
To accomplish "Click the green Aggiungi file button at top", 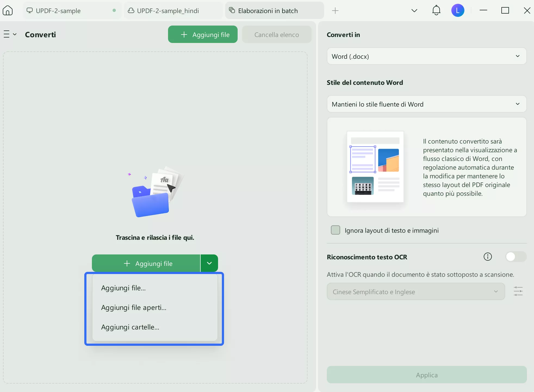I will click(203, 34).
